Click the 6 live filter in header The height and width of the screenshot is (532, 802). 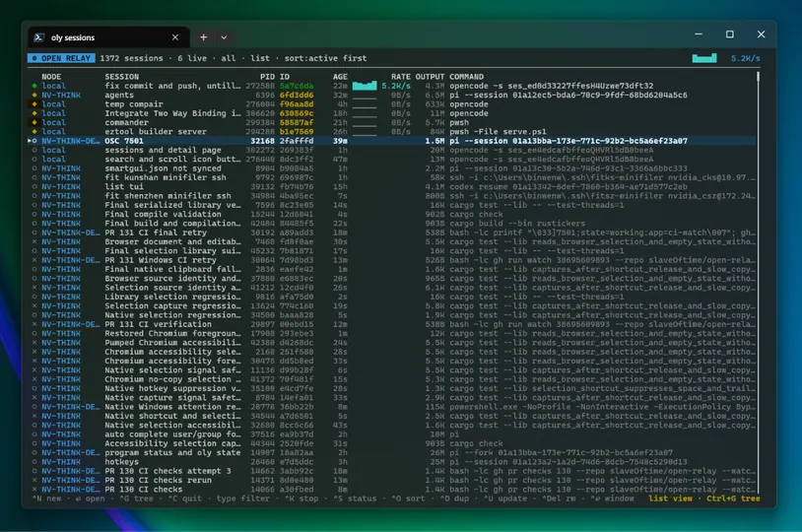click(192, 58)
